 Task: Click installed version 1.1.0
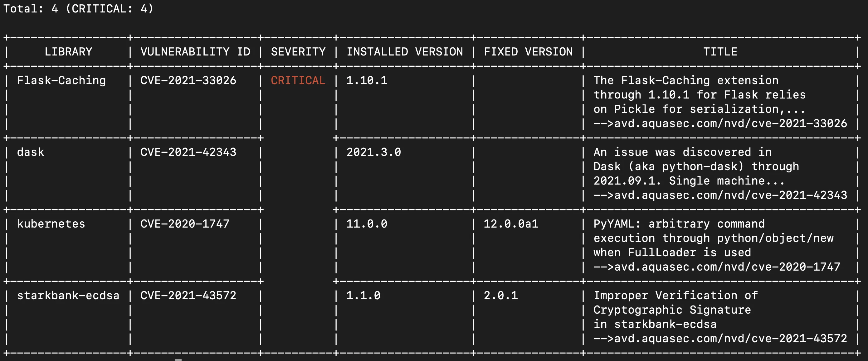point(363,295)
